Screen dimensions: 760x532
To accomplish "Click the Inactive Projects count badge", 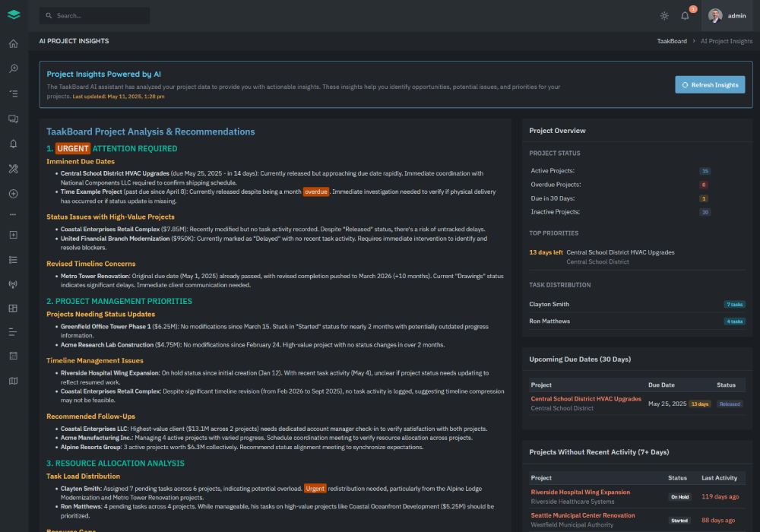I will (705, 212).
